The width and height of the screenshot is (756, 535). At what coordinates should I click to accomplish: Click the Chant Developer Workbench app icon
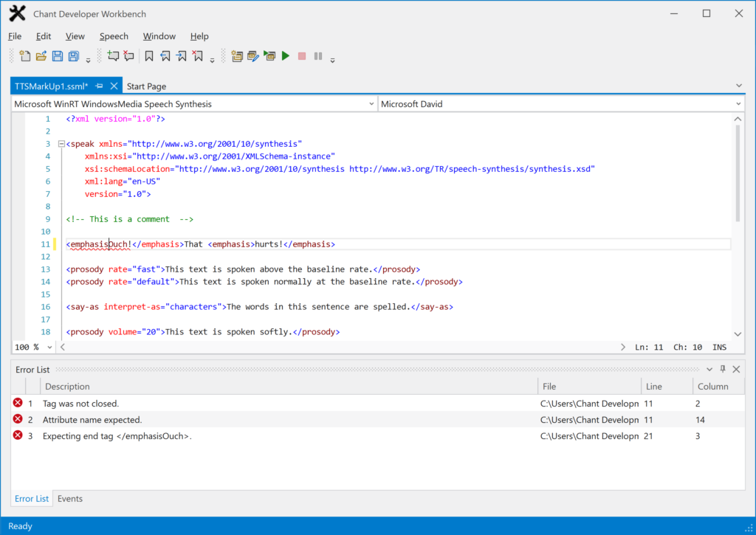(x=18, y=13)
